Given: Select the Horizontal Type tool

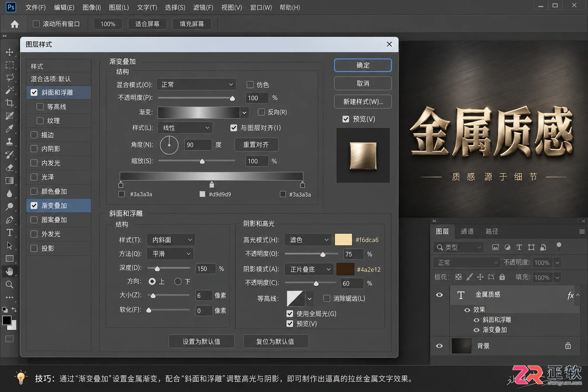Looking at the screenshot, I should click(x=10, y=233).
